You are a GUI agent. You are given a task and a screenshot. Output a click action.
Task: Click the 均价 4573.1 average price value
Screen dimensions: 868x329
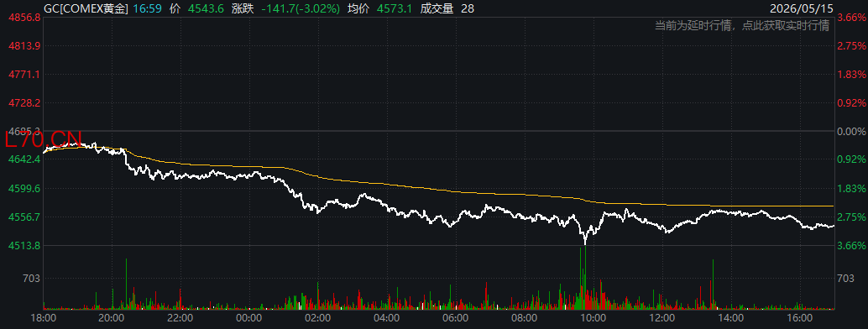click(395, 8)
